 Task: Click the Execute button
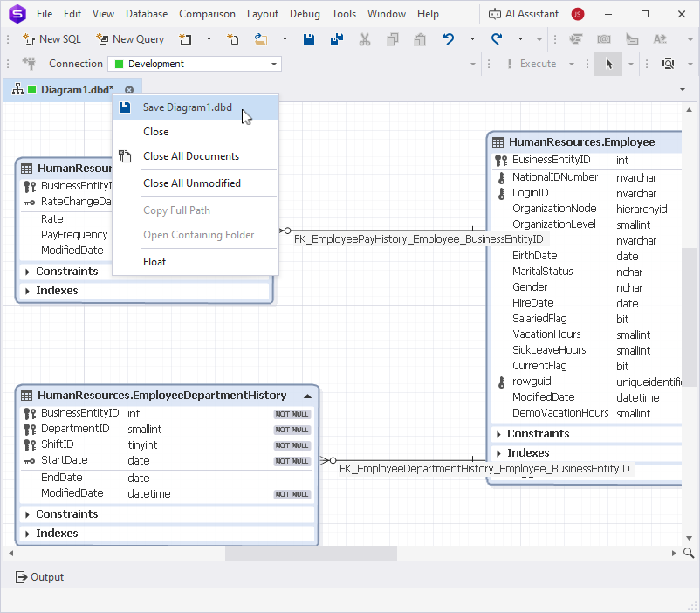pyautogui.click(x=532, y=64)
